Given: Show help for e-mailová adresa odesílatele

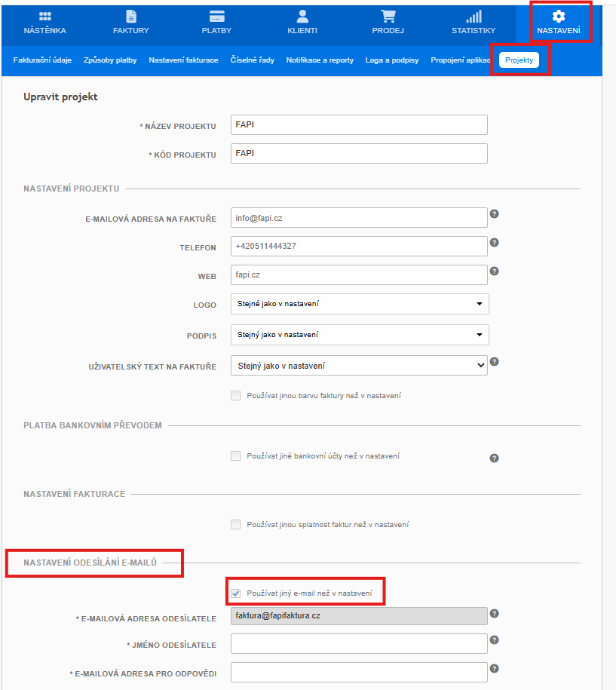Looking at the screenshot, I should pyautogui.click(x=494, y=613).
